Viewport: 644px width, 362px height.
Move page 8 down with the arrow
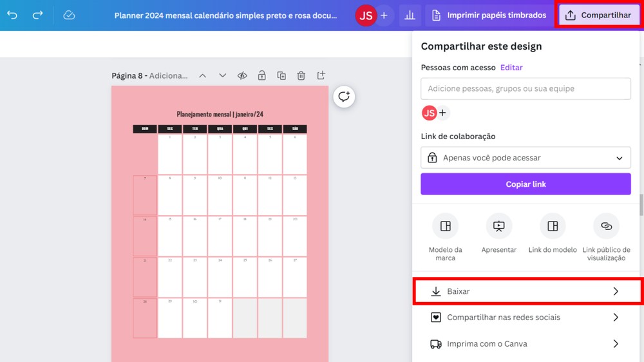pyautogui.click(x=223, y=75)
